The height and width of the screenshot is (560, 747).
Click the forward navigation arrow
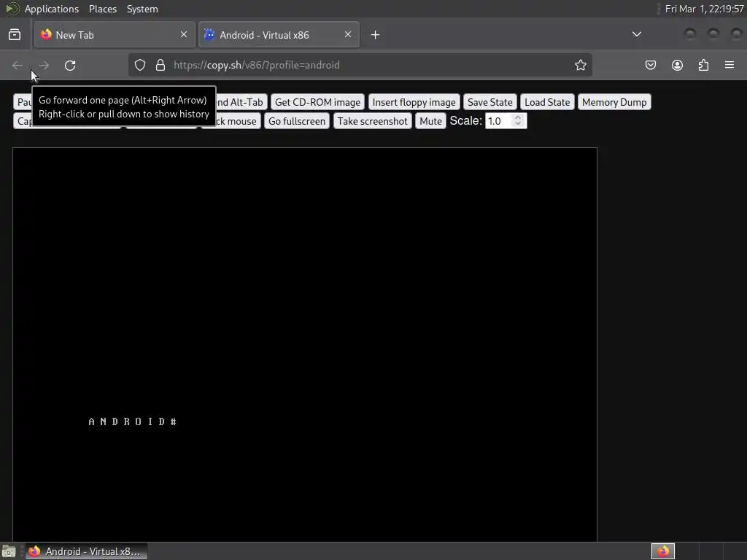44,65
